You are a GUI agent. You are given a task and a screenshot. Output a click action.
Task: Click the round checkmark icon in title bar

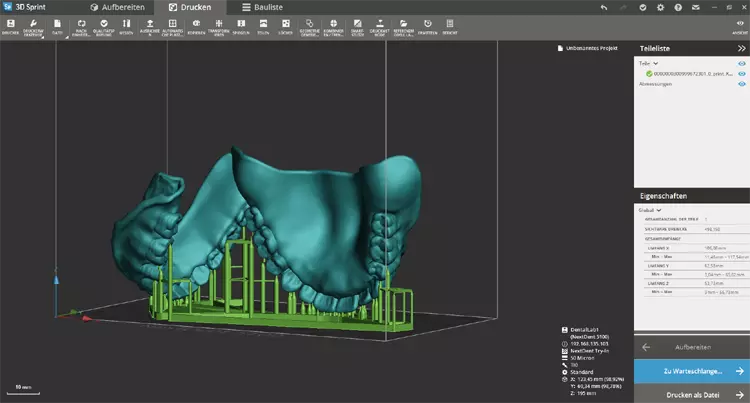click(x=643, y=7)
